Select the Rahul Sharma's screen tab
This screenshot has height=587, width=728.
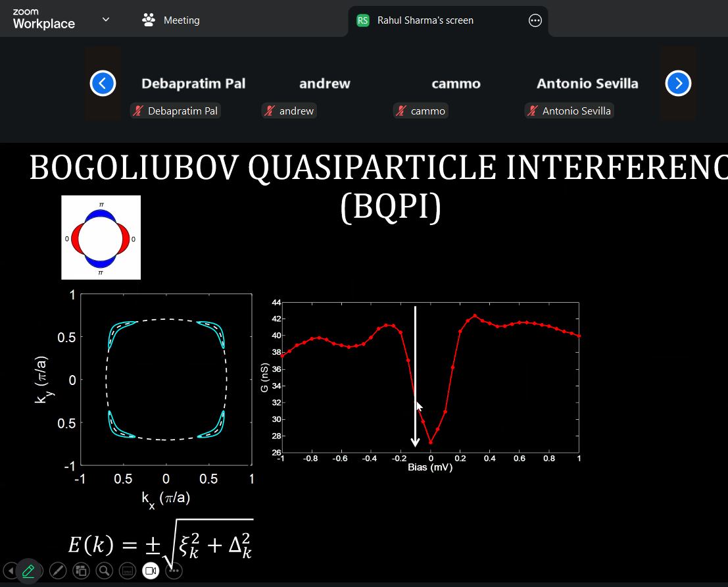coord(425,20)
